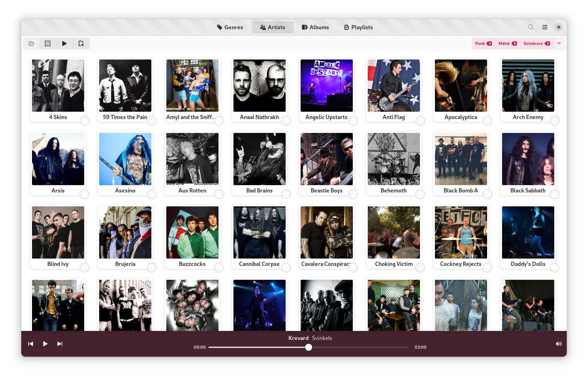Viewport: 588px width, 380px height.
Task: Open the Buzzcocks artist thumbnail
Action: 192,232
